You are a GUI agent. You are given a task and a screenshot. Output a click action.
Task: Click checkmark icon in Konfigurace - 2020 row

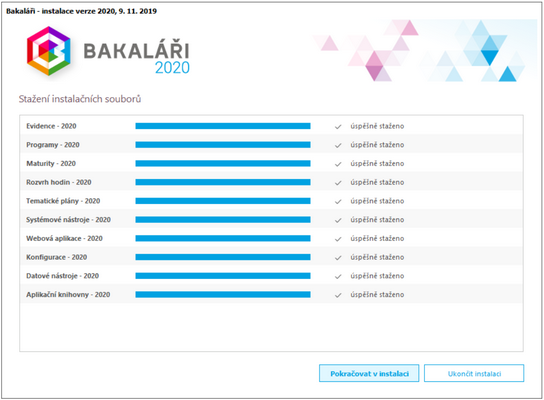click(x=338, y=258)
